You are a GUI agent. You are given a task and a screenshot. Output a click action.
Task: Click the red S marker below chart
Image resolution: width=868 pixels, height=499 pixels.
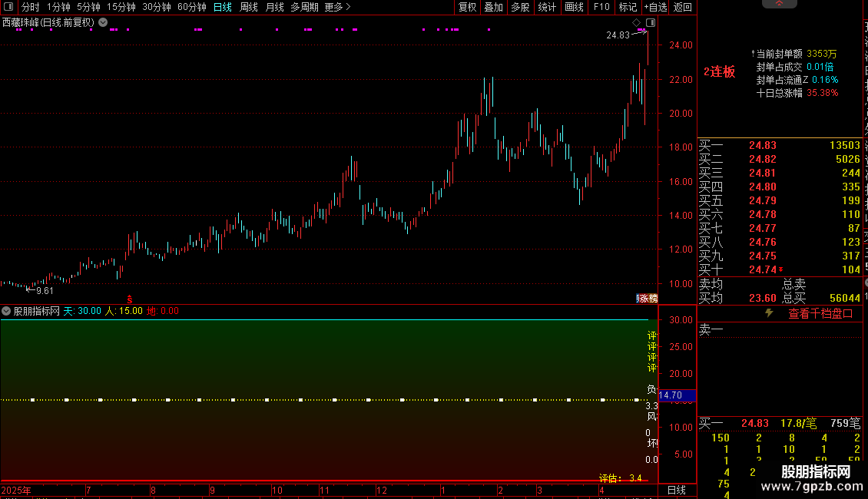[130, 299]
